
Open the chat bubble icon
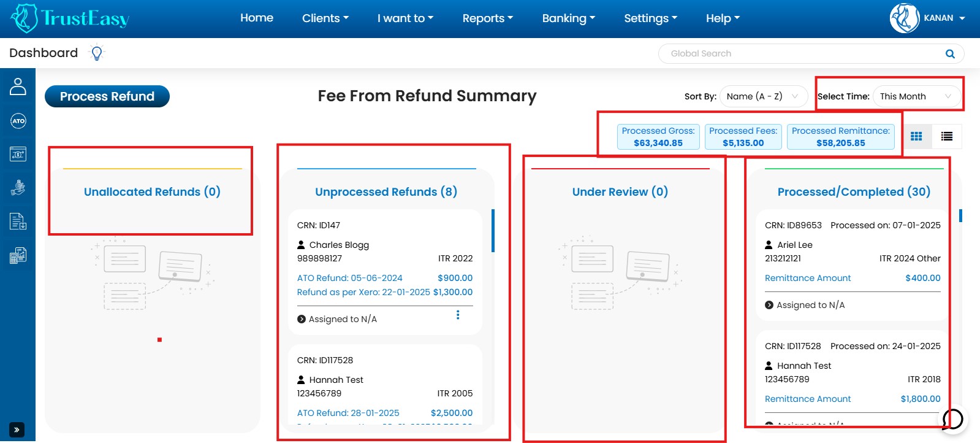(x=952, y=420)
